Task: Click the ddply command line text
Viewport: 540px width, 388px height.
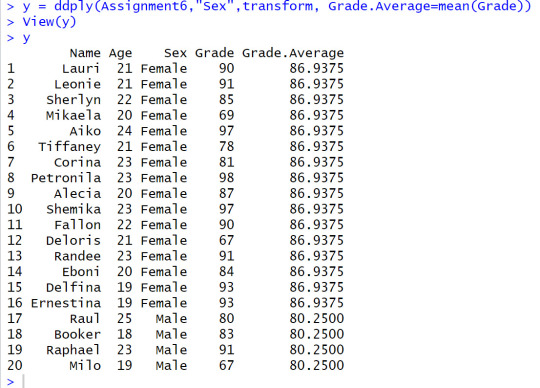Action: [x=277, y=6]
